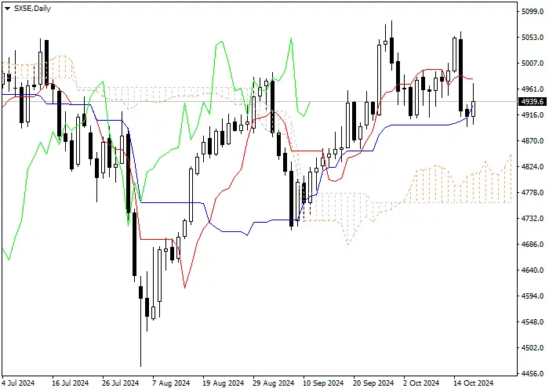Image resolution: width=549 pixels, height=392 pixels.
Task: Select price axis label 4732.0
Action: [x=533, y=219]
